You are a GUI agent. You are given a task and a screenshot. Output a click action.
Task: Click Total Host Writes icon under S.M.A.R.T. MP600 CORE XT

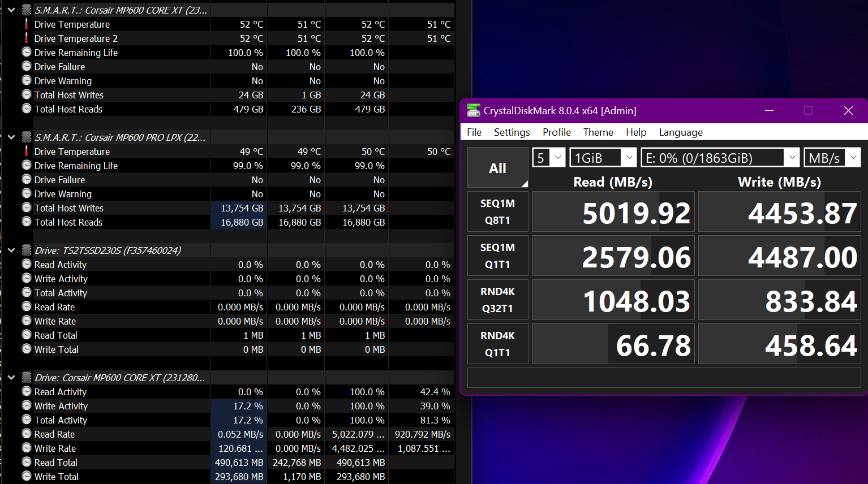[x=27, y=94]
